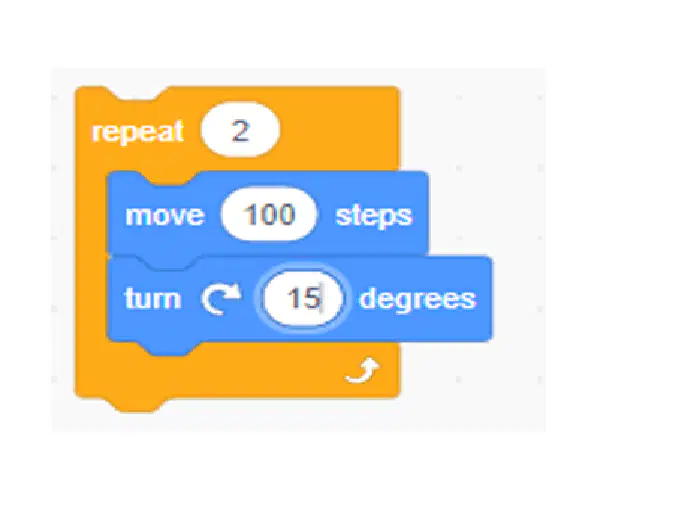Click the bump under the turn block
675x507 pixels.
click(x=172, y=349)
